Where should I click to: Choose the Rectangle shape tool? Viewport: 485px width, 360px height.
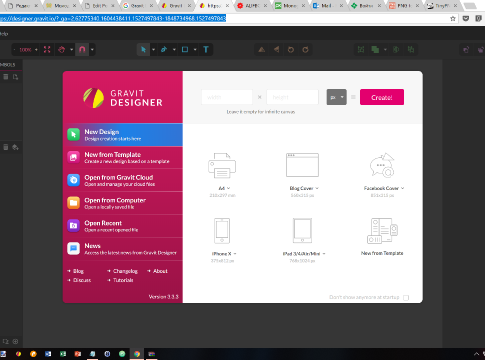click(185, 50)
